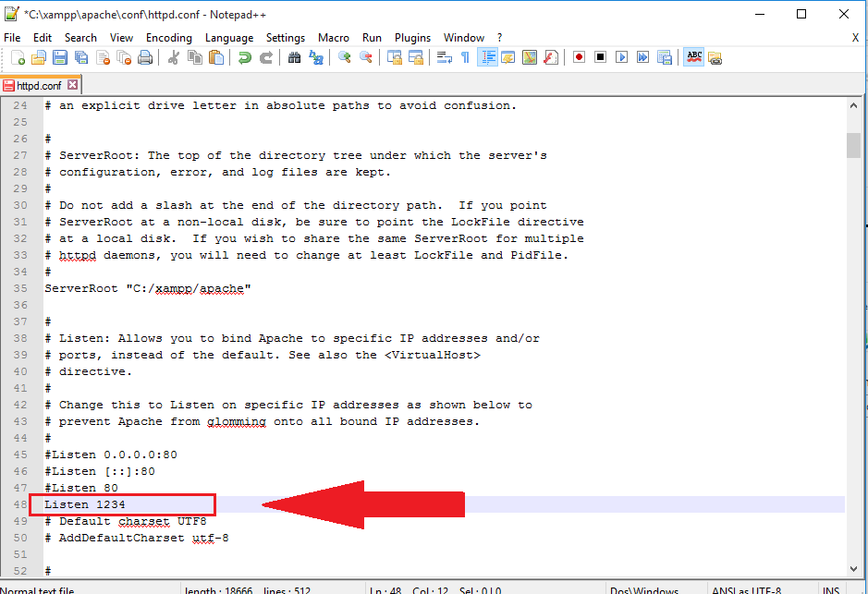Click line number 35 in the margin

(x=20, y=288)
